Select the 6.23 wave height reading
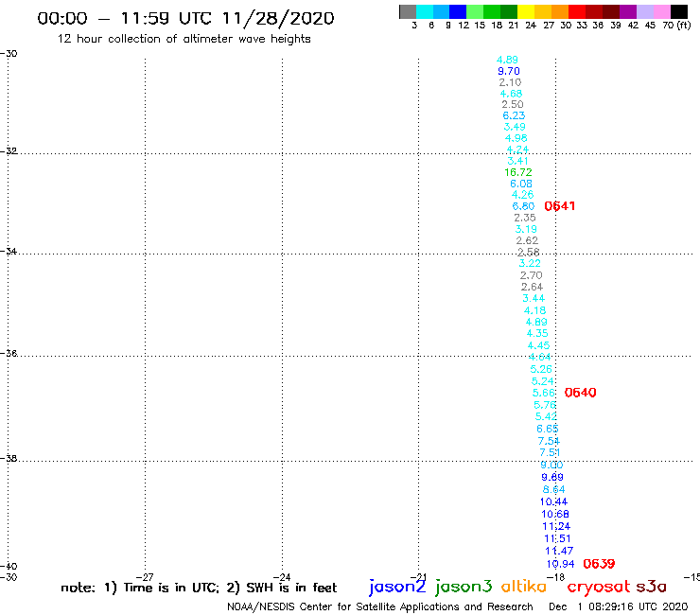 tap(514, 115)
